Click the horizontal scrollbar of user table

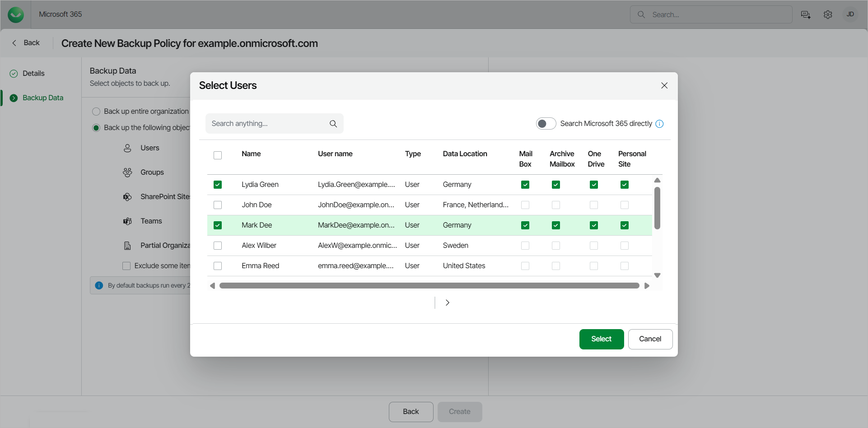[x=429, y=286]
